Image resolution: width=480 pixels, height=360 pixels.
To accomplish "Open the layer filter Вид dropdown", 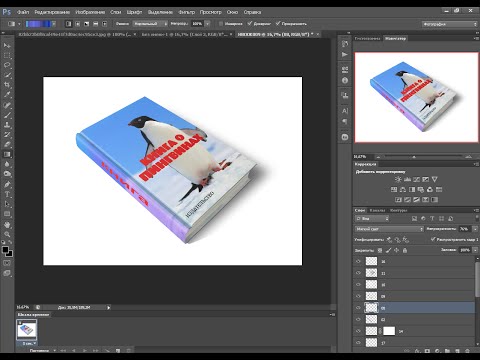I will tap(372, 219).
